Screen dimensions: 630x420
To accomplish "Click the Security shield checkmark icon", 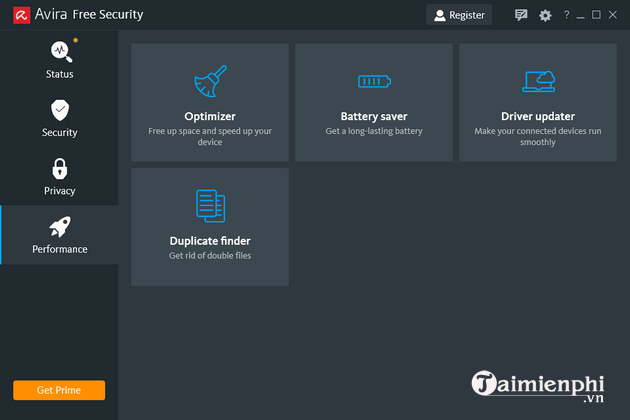I will 60,110.
